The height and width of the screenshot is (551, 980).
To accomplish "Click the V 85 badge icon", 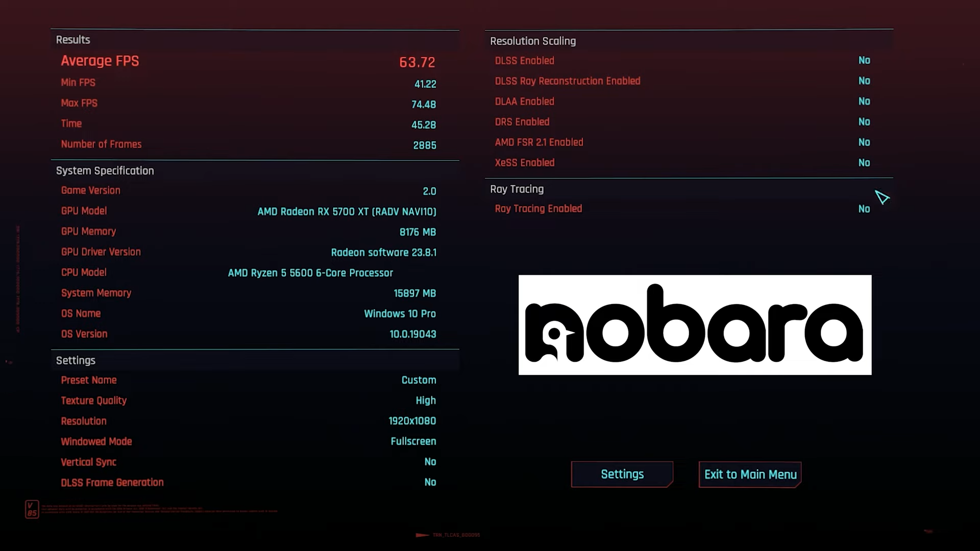I will 32,509.
